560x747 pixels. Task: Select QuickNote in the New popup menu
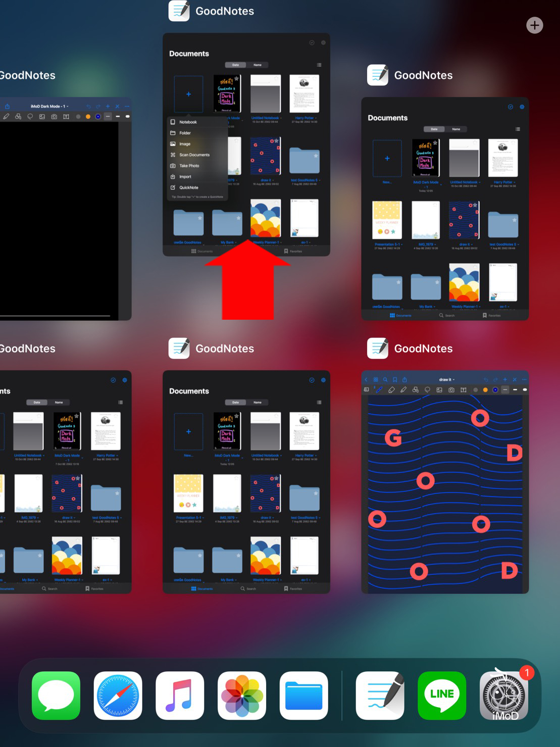click(x=189, y=187)
